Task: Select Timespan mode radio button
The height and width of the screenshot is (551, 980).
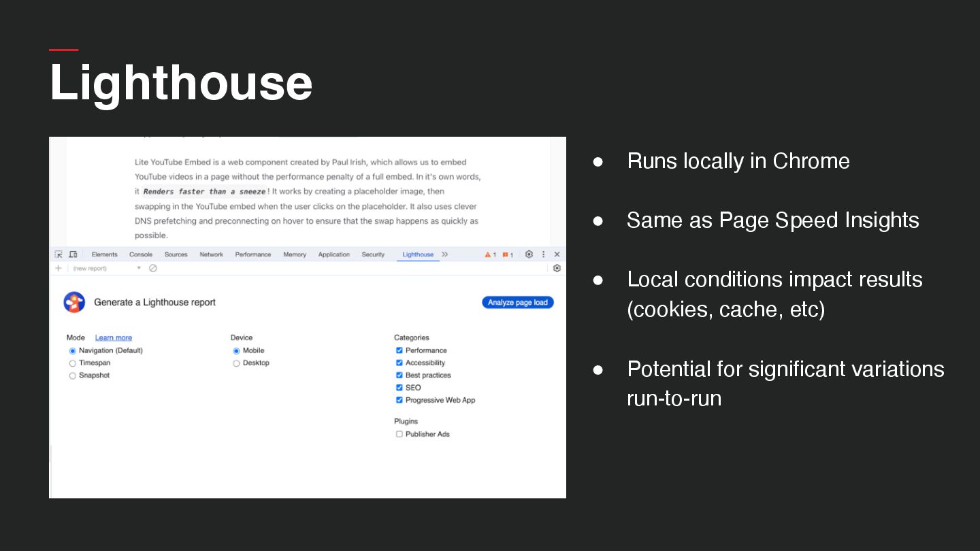Action: pos(73,363)
